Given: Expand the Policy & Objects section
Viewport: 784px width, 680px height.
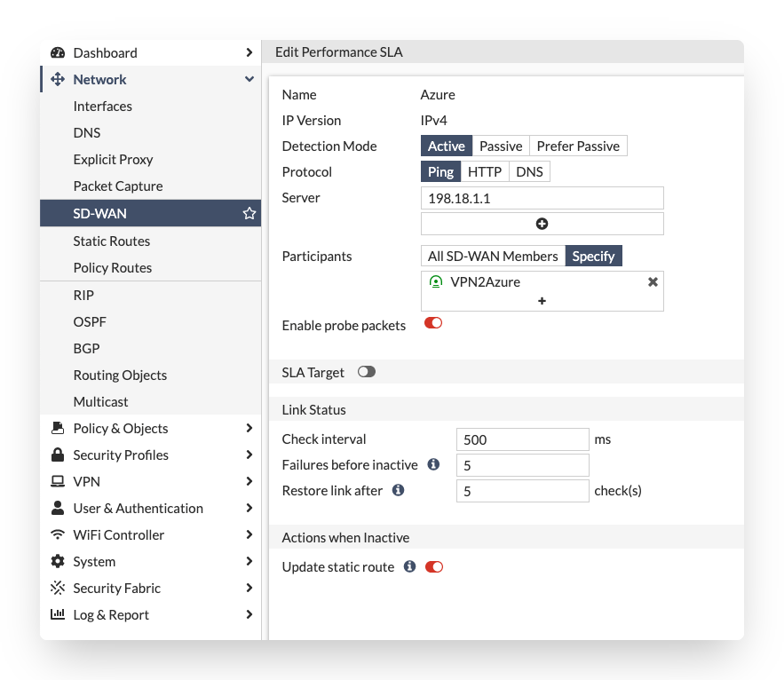Looking at the screenshot, I should tap(249, 429).
